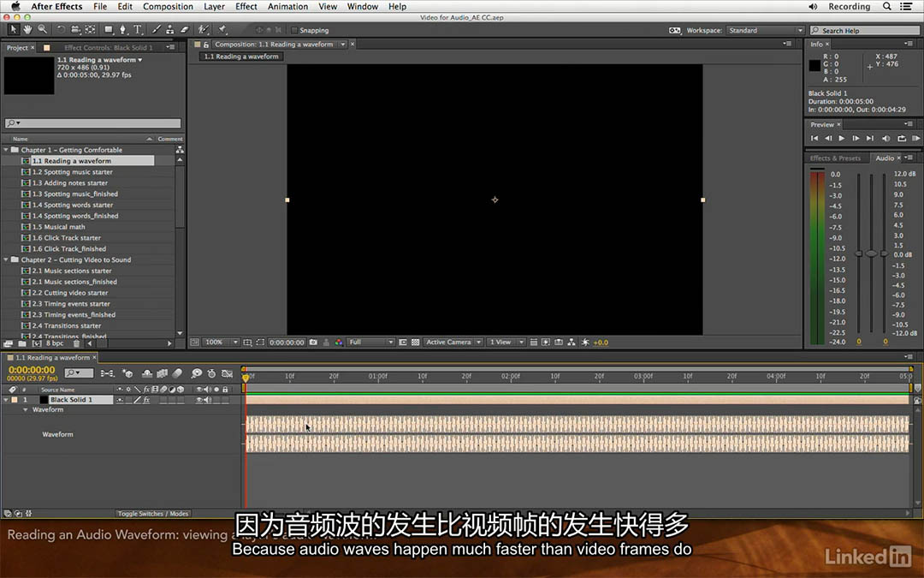Open the Animation menu

[287, 7]
